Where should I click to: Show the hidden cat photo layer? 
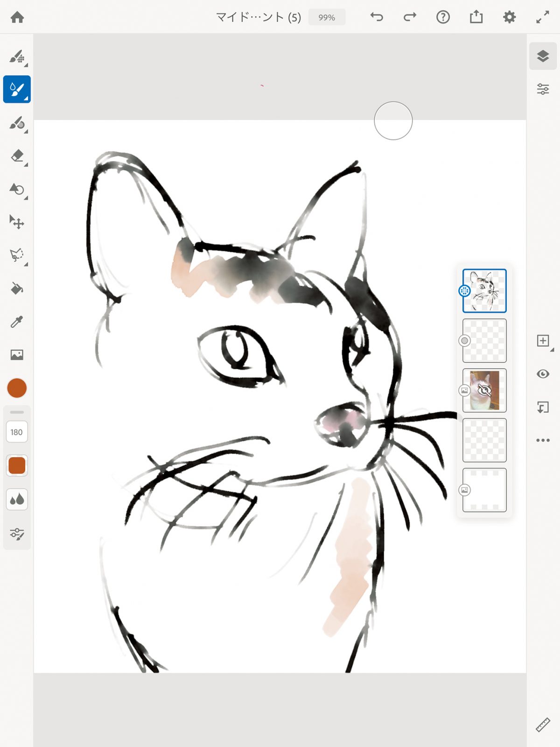(484, 390)
